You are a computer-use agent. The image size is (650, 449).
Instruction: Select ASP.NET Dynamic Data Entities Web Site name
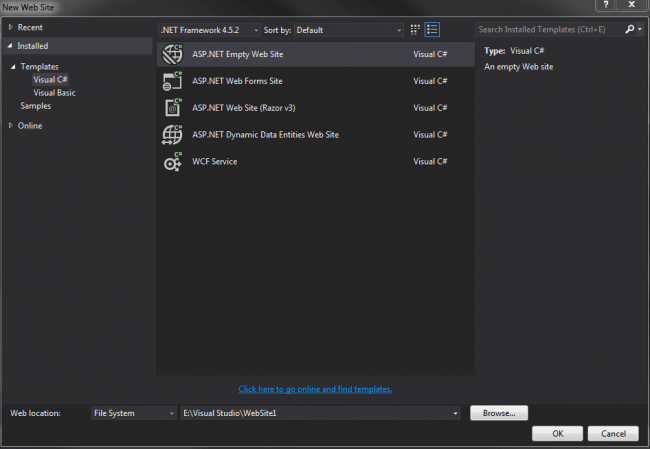(x=265, y=134)
